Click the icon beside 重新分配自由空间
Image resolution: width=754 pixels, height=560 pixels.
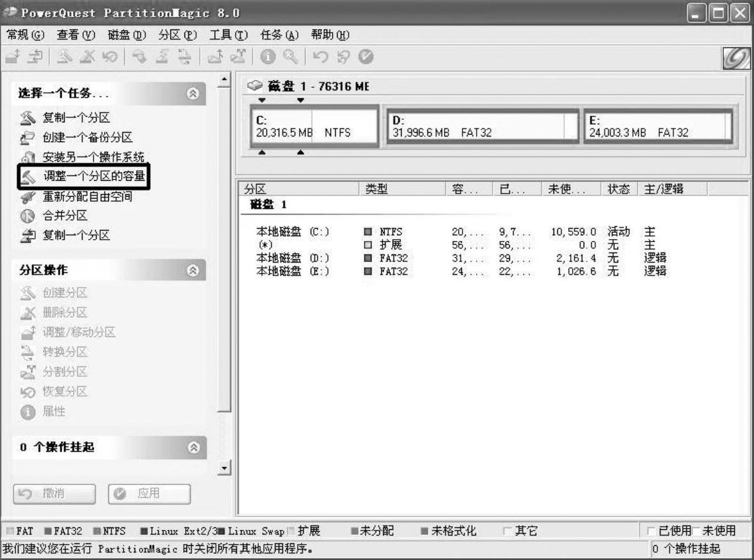point(28,197)
